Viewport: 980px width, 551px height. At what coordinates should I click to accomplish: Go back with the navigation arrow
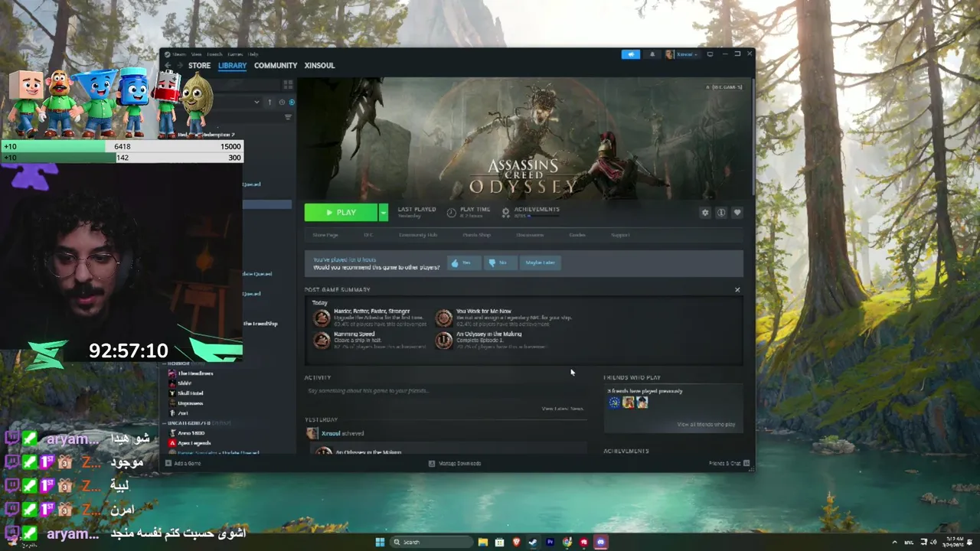point(168,65)
